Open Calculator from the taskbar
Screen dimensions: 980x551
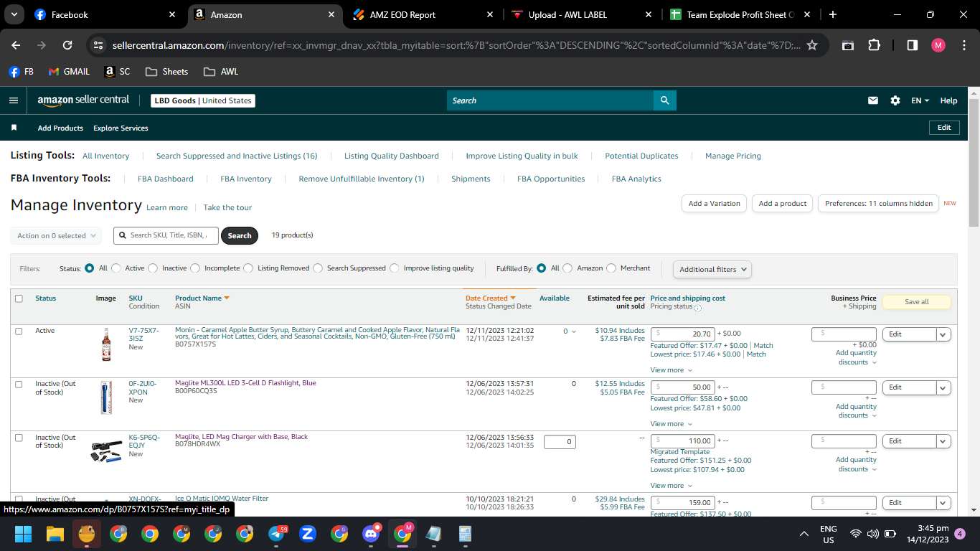click(x=466, y=534)
